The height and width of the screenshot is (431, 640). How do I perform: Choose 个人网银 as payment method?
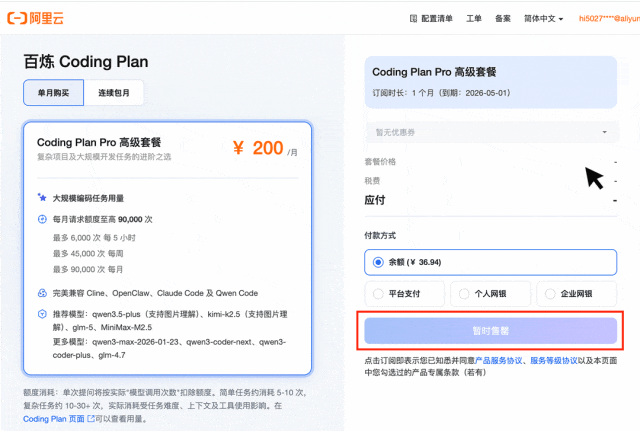490,293
